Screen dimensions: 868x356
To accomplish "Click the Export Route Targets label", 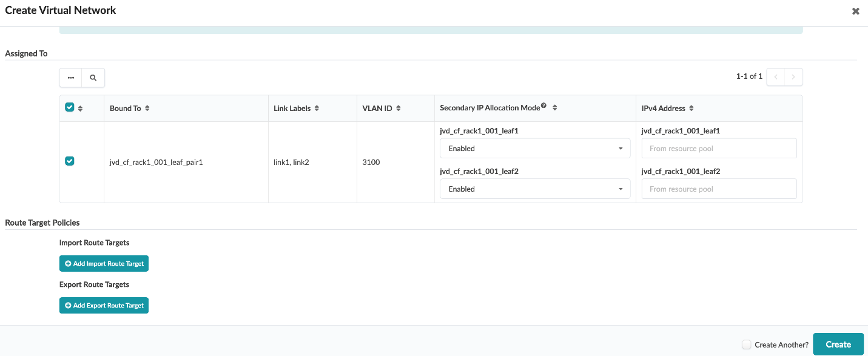I will click(x=95, y=284).
